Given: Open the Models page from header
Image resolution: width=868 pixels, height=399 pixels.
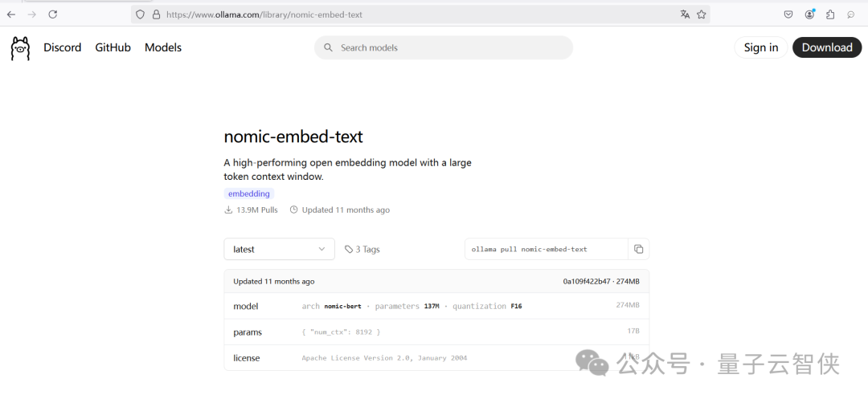Looking at the screenshot, I should tap(163, 47).
